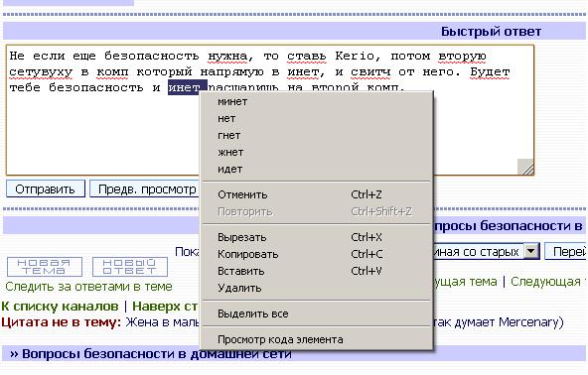Open Следить за ответами в теме link
Viewport: 588px width, 375px height.
click(x=88, y=287)
